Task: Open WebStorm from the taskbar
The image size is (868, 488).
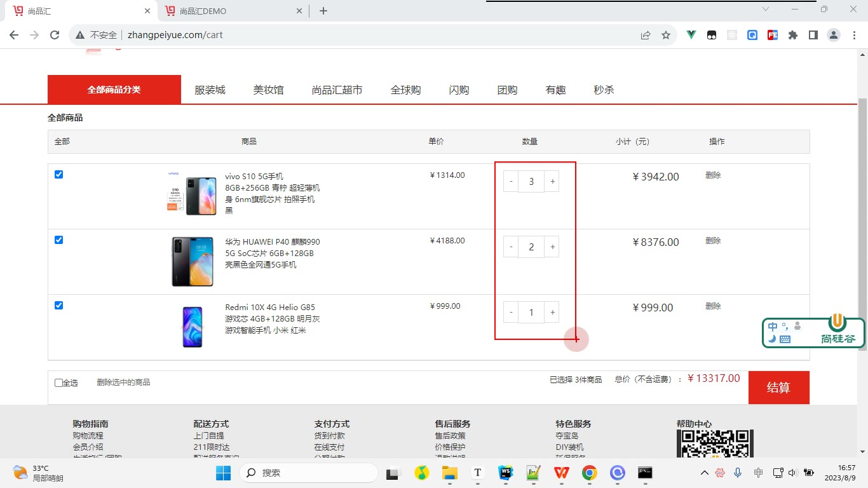Action: [506, 473]
